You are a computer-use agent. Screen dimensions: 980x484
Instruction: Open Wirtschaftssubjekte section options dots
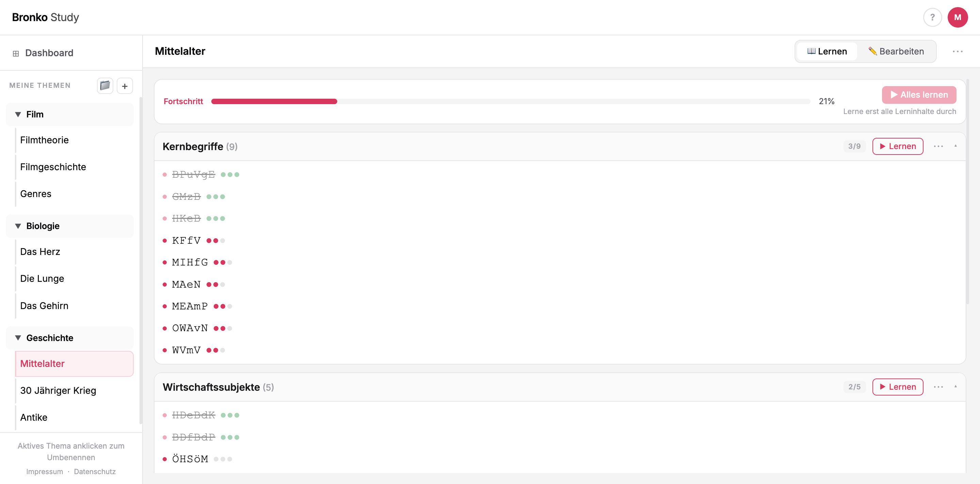coord(938,387)
